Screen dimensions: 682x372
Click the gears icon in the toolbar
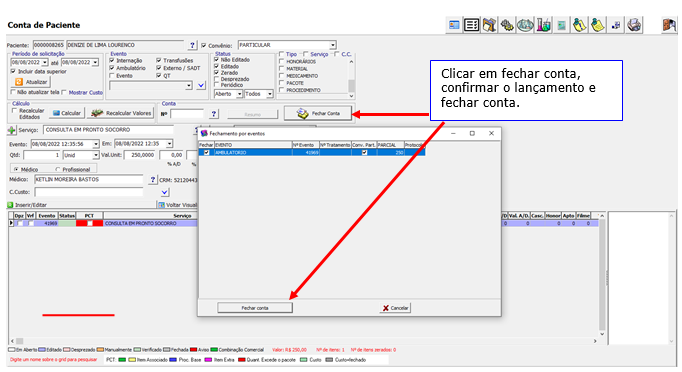[x=507, y=25]
